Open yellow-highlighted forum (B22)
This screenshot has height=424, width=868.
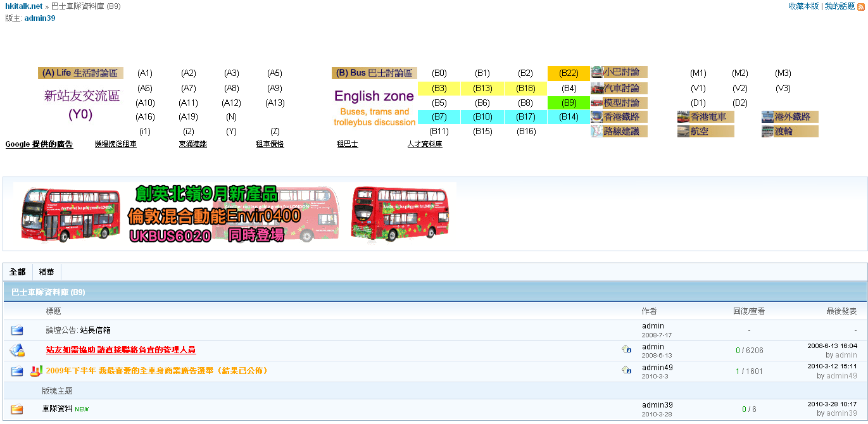click(x=569, y=73)
